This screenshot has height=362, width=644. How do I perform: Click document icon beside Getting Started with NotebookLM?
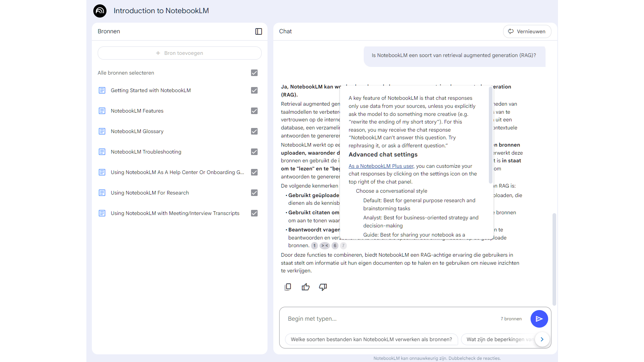(102, 90)
